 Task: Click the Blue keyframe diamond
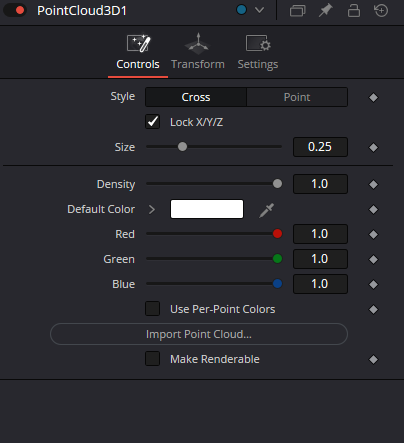373,284
